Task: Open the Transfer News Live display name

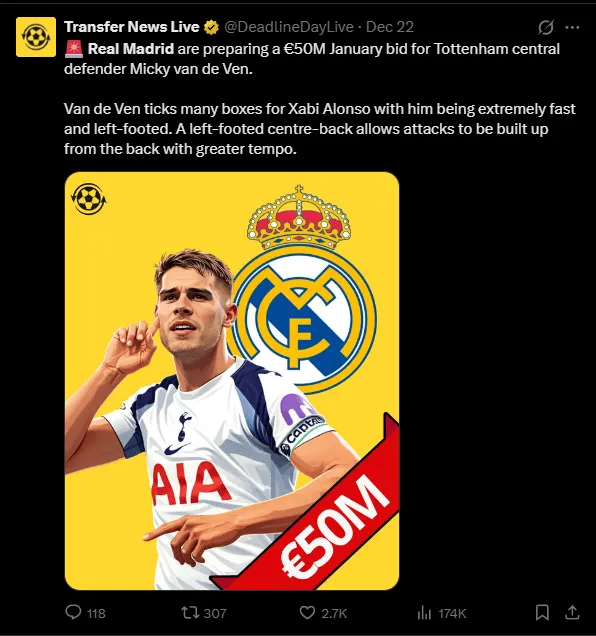Action: pos(131,27)
